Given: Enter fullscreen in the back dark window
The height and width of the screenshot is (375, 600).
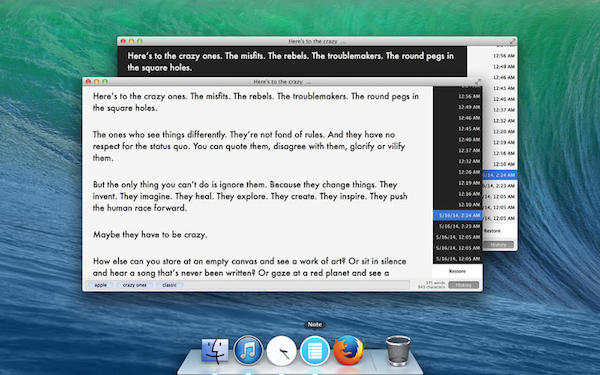Looking at the screenshot, I should [x=513, y=41].
